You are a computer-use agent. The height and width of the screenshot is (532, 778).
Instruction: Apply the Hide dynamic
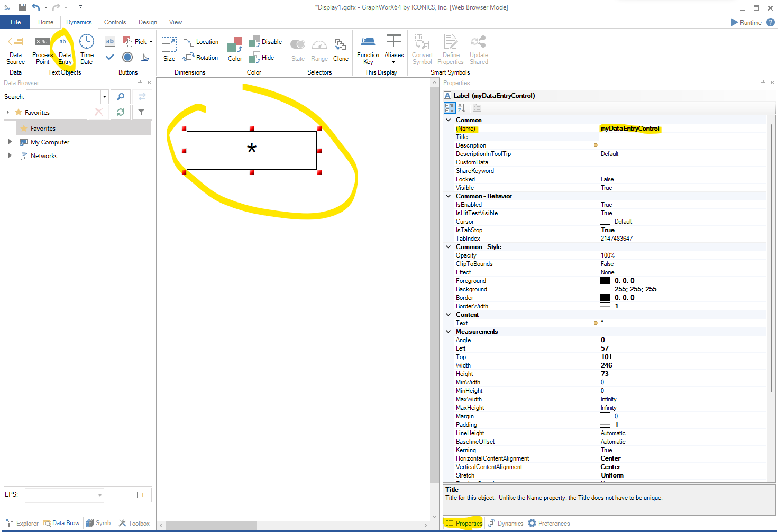[x=261, y=57]
